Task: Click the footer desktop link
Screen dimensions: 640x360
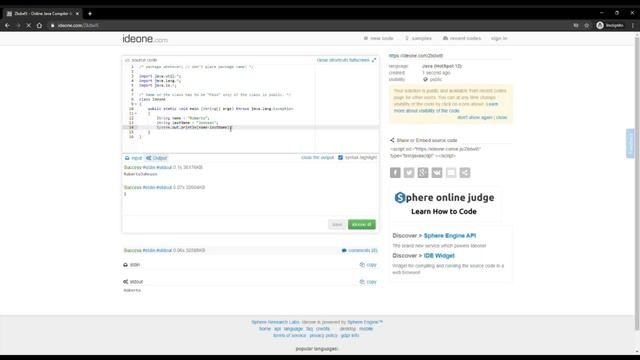Action: (348, 329)
